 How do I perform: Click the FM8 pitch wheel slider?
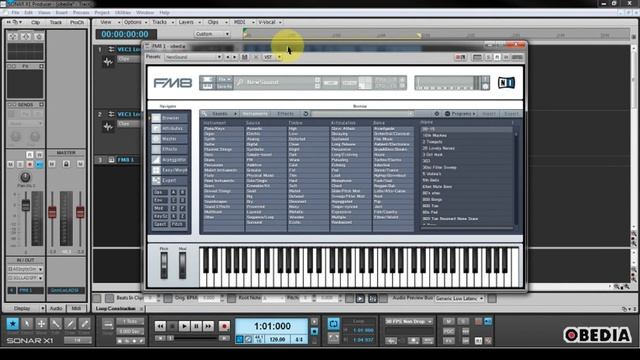[164, 265]
